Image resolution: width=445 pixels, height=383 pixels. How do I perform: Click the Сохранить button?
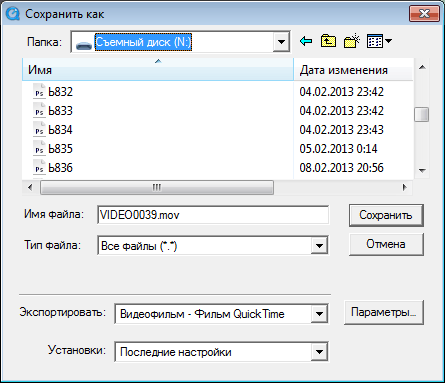(x=386, y=215)
